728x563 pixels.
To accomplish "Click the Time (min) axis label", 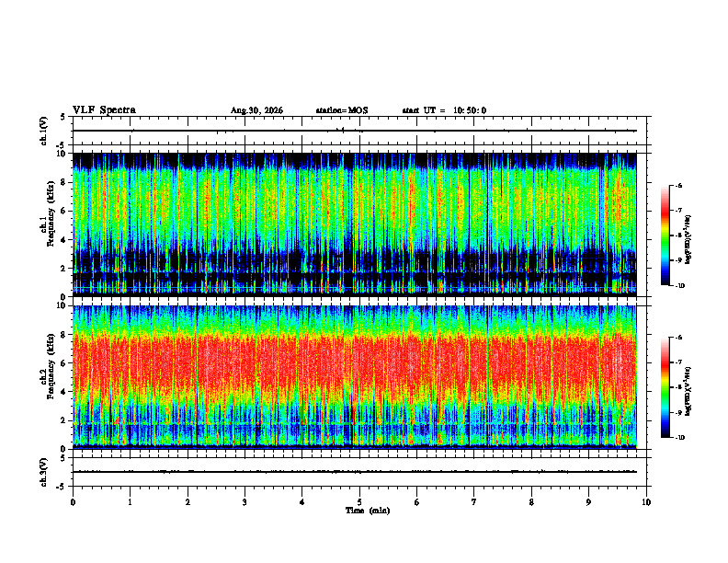I will [x=368, y=511].
